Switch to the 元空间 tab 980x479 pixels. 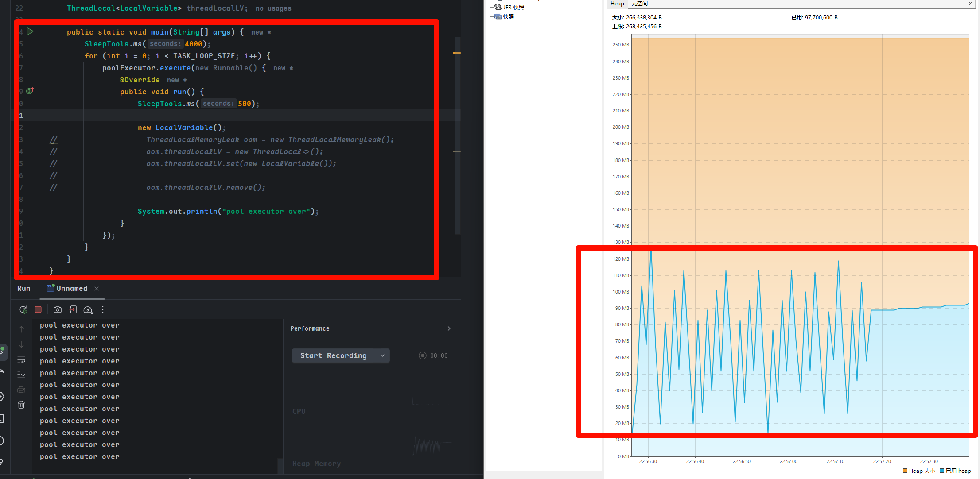click(x=639, y=4)
